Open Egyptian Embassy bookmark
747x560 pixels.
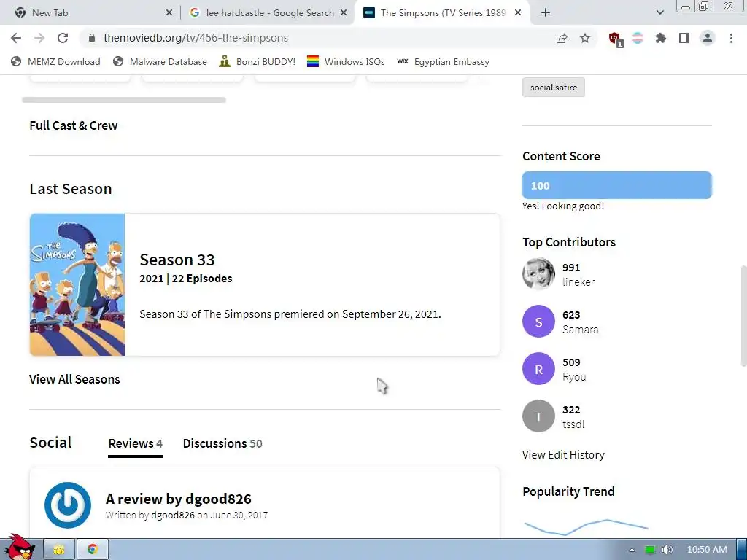tap(443, 62)
